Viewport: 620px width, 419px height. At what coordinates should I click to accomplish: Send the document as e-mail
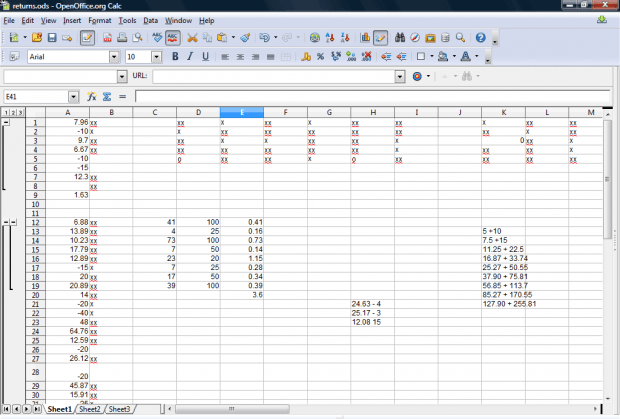pyautogui.click(x=67, y=38)
